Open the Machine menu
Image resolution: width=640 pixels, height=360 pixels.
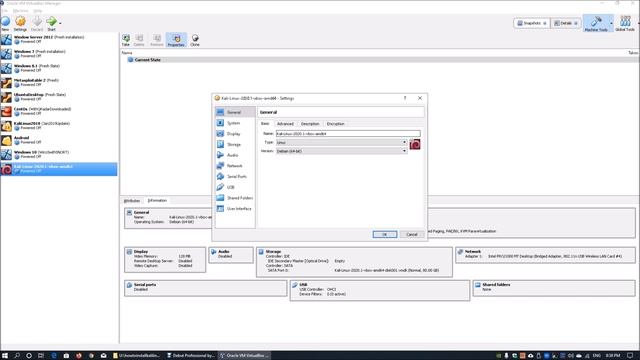20,11
